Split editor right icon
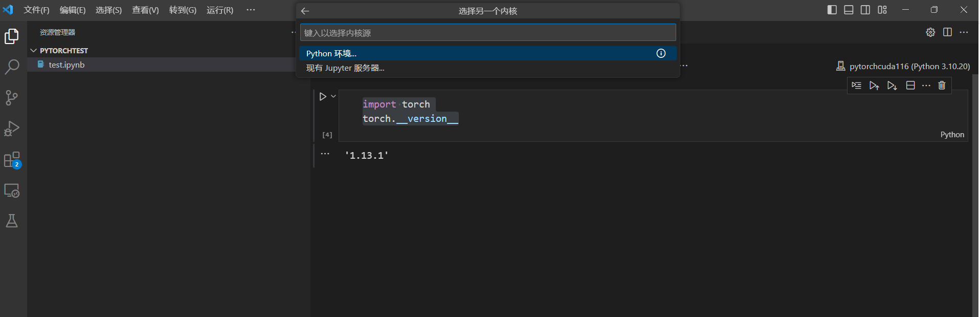Image resolution: width=980 pixels, height=317 pixels. [947, 32]
